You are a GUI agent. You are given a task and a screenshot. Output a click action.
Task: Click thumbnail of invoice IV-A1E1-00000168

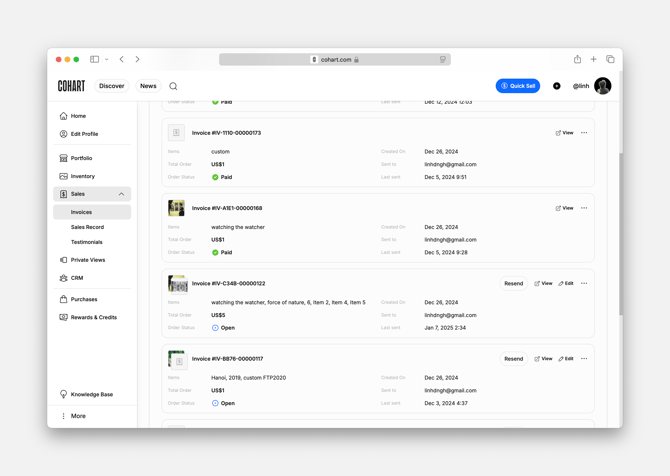[176, 208]
